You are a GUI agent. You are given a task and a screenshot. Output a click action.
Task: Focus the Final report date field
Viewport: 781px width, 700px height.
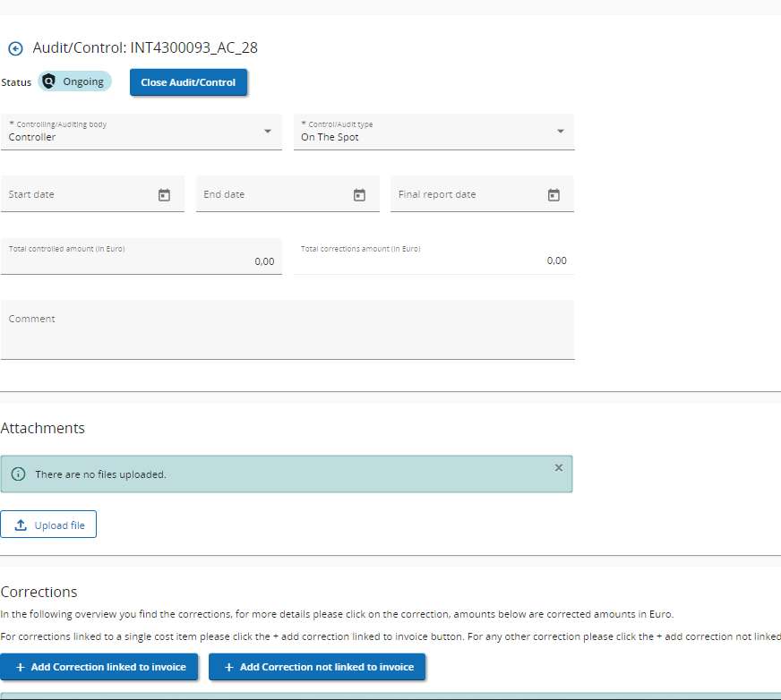(466, 194)
